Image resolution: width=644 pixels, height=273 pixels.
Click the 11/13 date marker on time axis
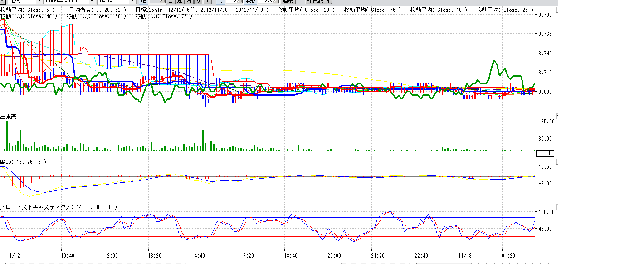click(465, 255)
